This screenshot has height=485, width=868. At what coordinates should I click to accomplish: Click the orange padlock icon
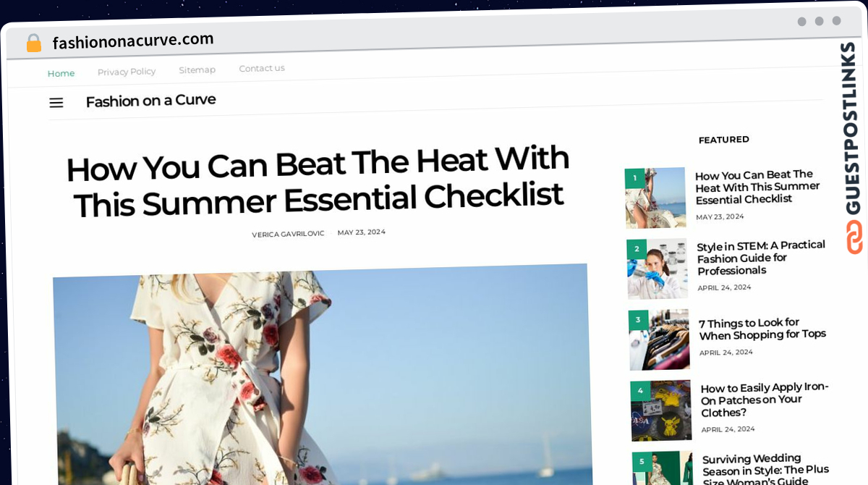[x=34, y=43]
